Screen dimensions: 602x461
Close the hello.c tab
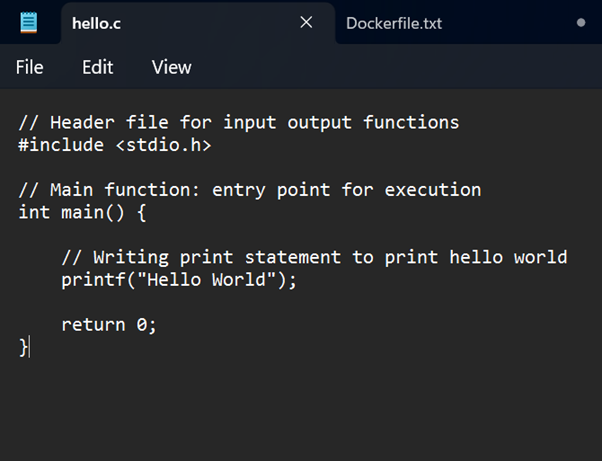[306, 22]
